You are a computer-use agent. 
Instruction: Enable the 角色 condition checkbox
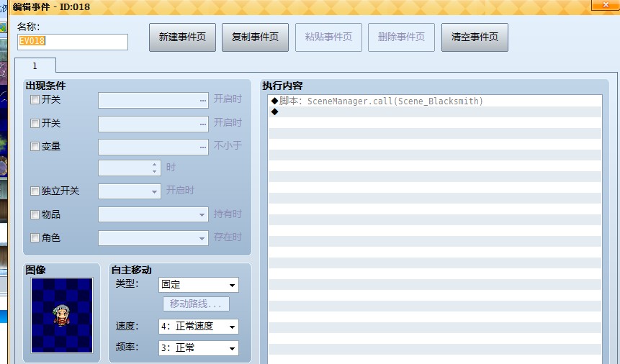(x=35, y=237)
